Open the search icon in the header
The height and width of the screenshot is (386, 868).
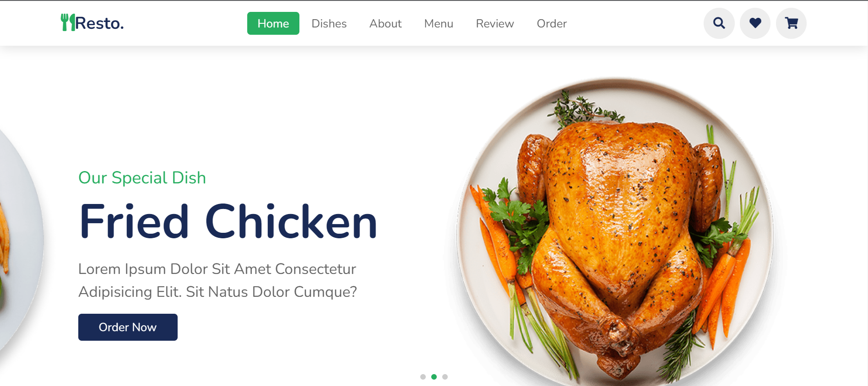[719, 23]
